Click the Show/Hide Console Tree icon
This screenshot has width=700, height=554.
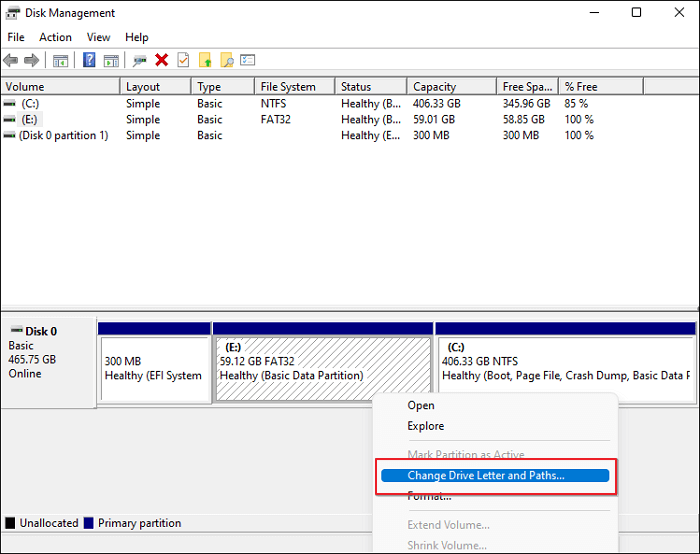pyautogui.click(x=60, y=60)
